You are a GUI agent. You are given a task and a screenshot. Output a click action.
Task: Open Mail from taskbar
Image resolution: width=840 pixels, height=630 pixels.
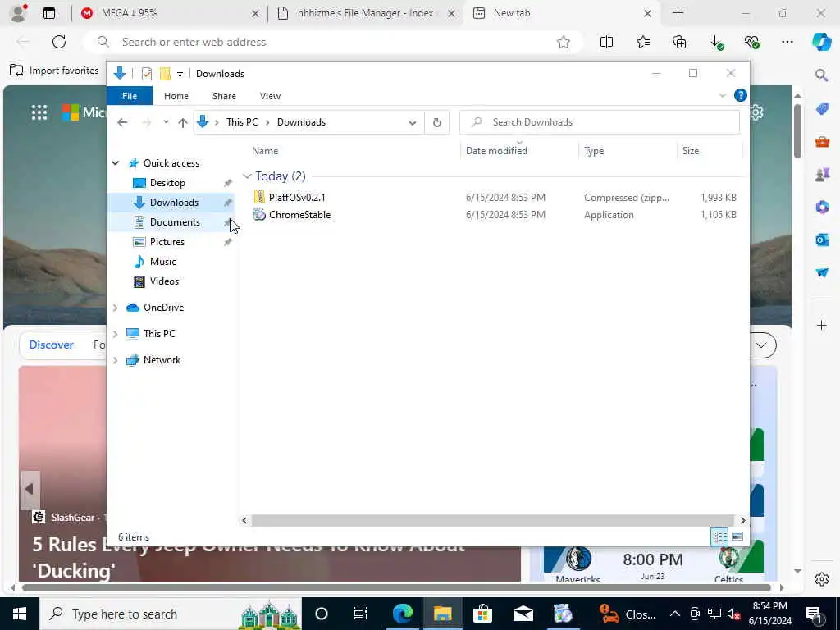coord(523,614)
